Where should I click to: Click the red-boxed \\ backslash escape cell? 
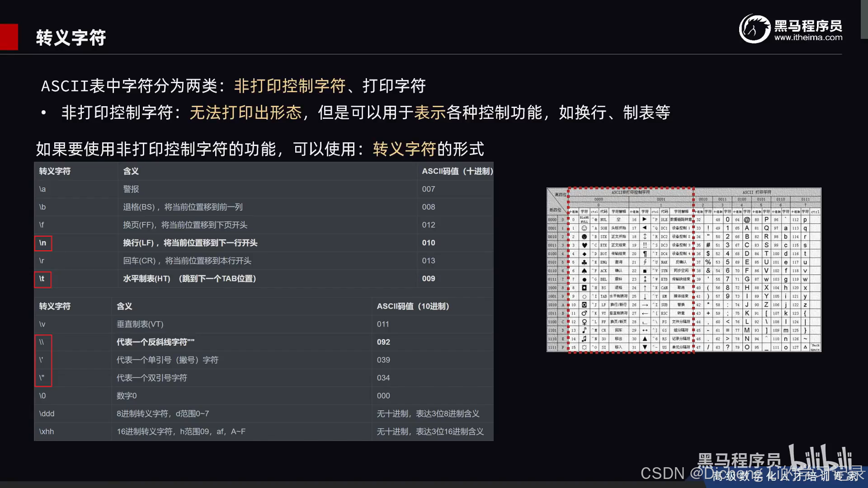(x=42, y=343)
